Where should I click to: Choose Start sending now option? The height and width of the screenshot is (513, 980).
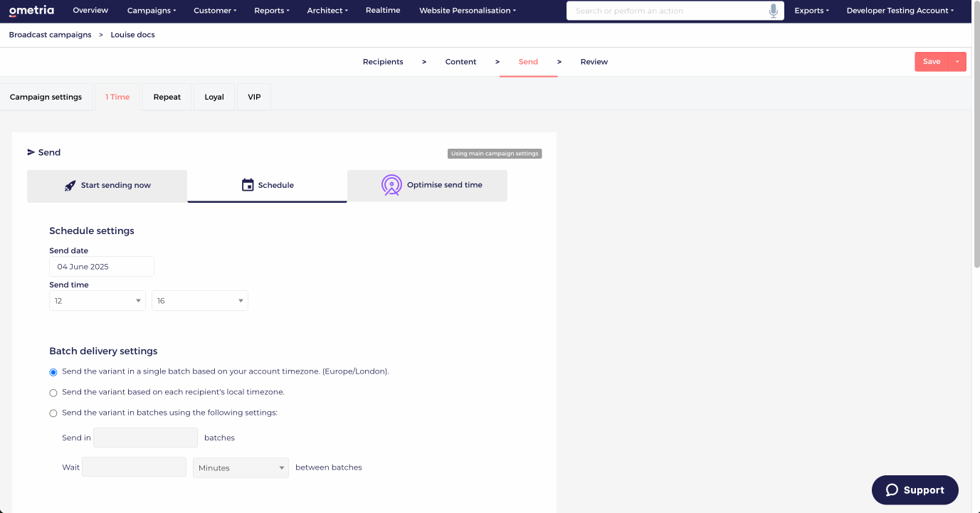coord(107,186)
